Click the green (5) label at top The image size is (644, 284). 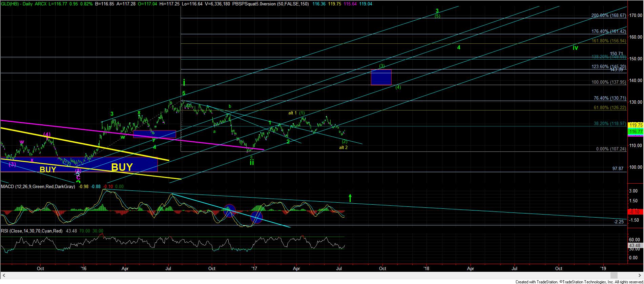[437, 16]
